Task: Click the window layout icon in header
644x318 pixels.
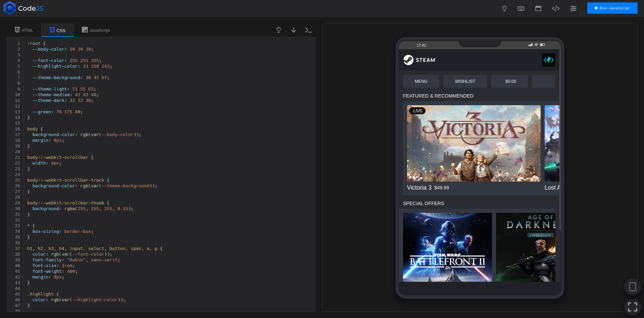Action: [538, 8]
